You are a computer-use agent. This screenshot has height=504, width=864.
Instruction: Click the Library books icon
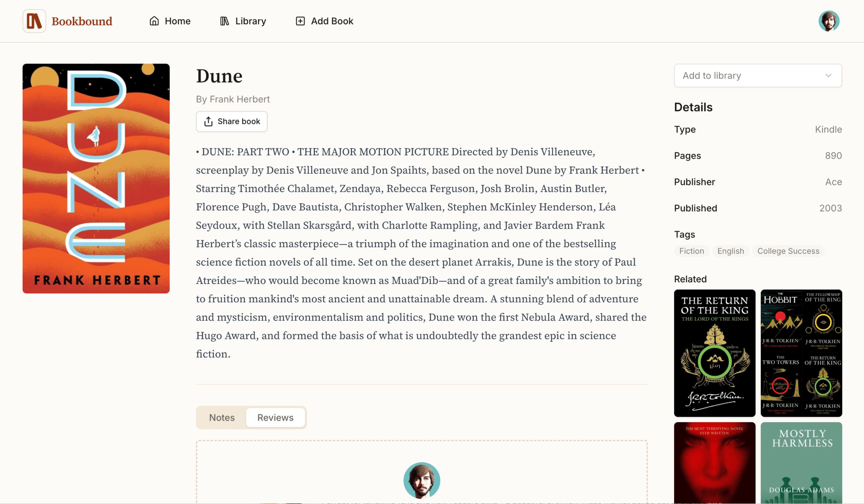point(225,21)
